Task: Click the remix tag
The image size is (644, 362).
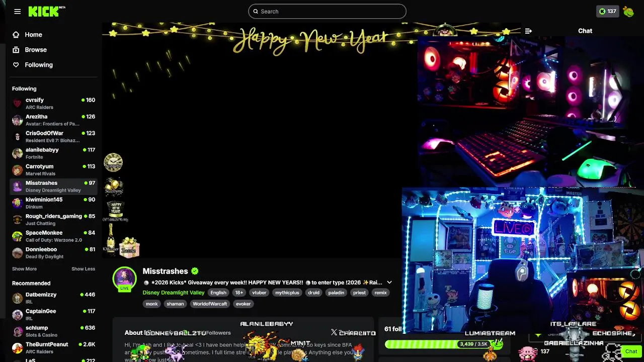Action: point(381,293)
